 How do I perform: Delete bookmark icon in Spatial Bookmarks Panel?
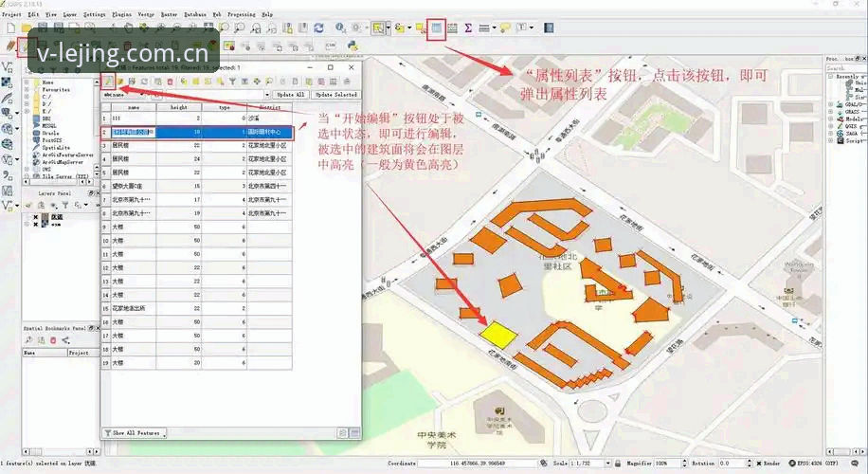tap(54, 340)
